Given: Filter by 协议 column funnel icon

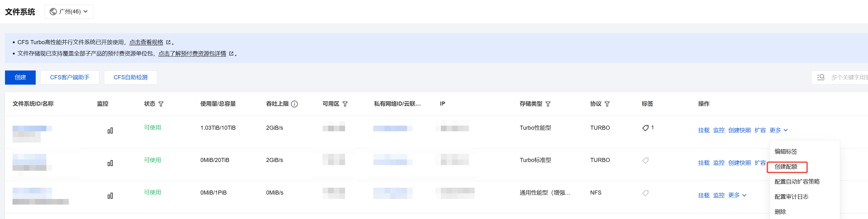Looking at the screenshot, I should (607, 104).
